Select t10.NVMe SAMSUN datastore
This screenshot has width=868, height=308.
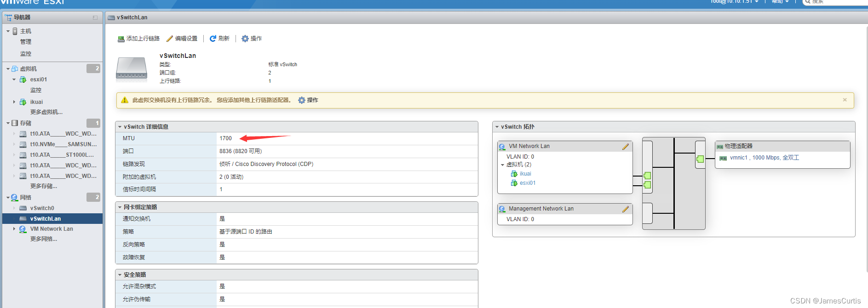pos(63,144)
